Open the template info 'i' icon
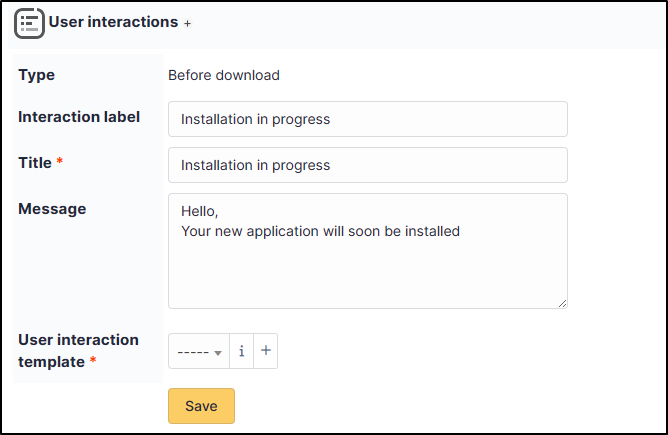This screenshot has height=435, width=668. point(242,351)
